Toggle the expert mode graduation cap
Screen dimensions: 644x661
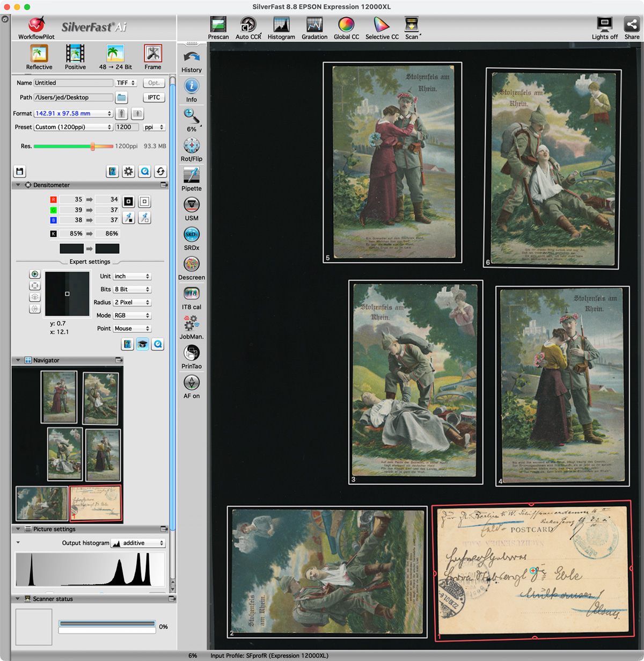142,344
